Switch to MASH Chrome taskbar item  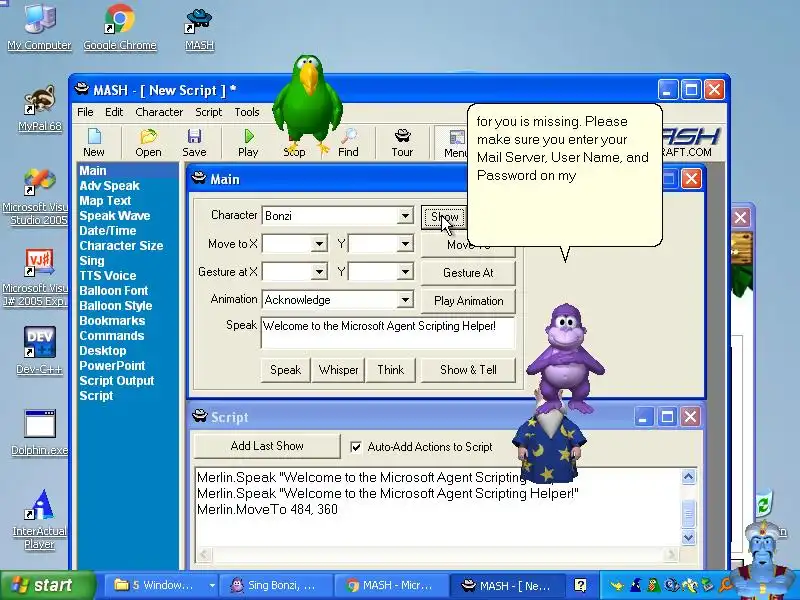coord(391,585)
